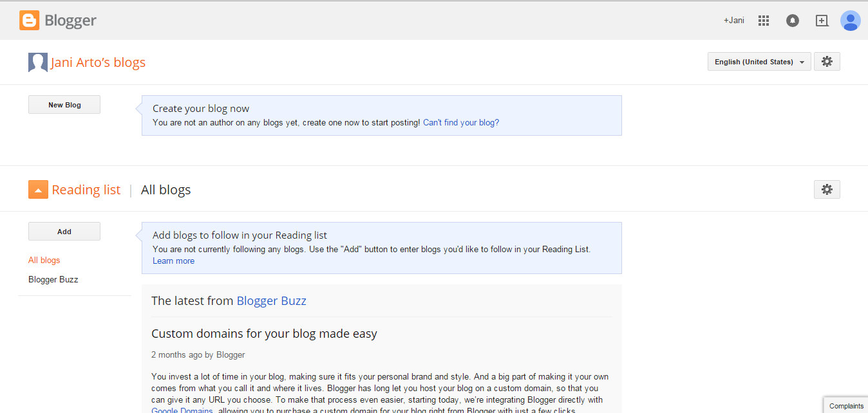Click "Create your blog now" heading
868x413 pixels.
coord(201,109)
